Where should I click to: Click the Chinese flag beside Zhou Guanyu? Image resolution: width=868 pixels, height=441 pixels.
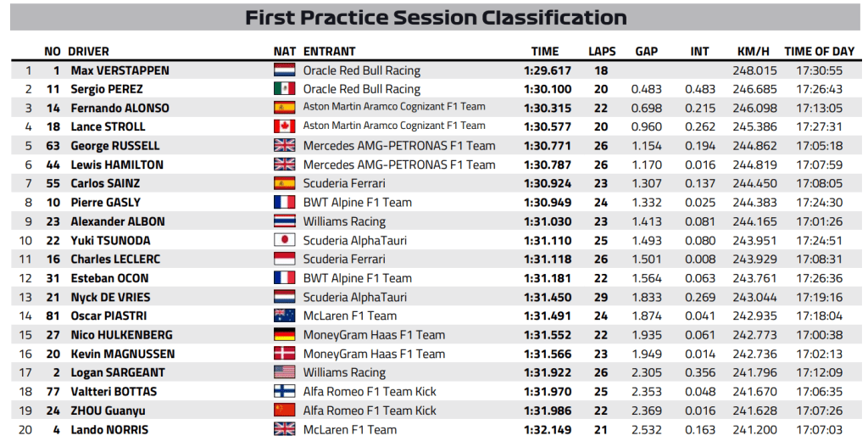(x=283, y=410)
